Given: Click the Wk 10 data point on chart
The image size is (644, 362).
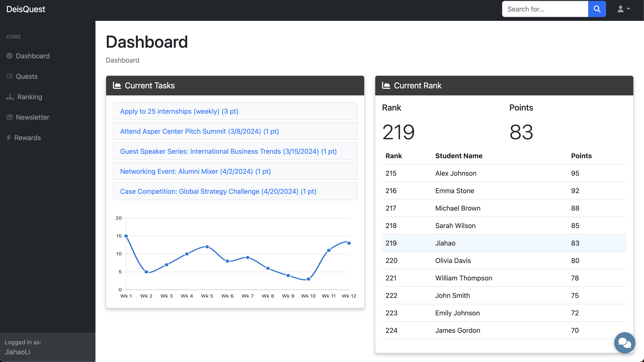Looking at the screenshot, I should coord(308,279).
